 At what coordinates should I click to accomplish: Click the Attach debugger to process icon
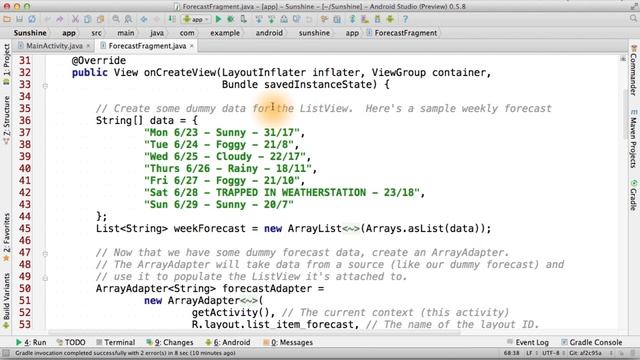(x=243, y=19)
